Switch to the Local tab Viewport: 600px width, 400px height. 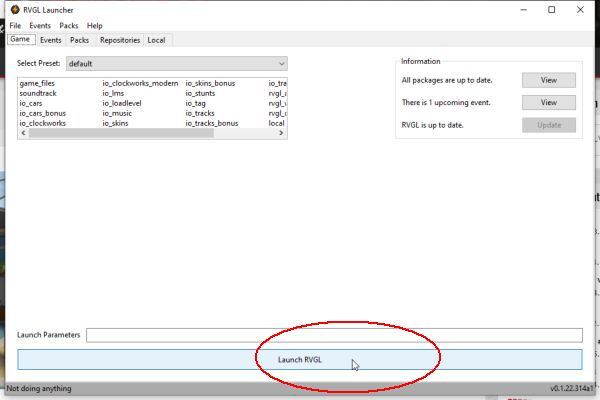tap(156, 40)
